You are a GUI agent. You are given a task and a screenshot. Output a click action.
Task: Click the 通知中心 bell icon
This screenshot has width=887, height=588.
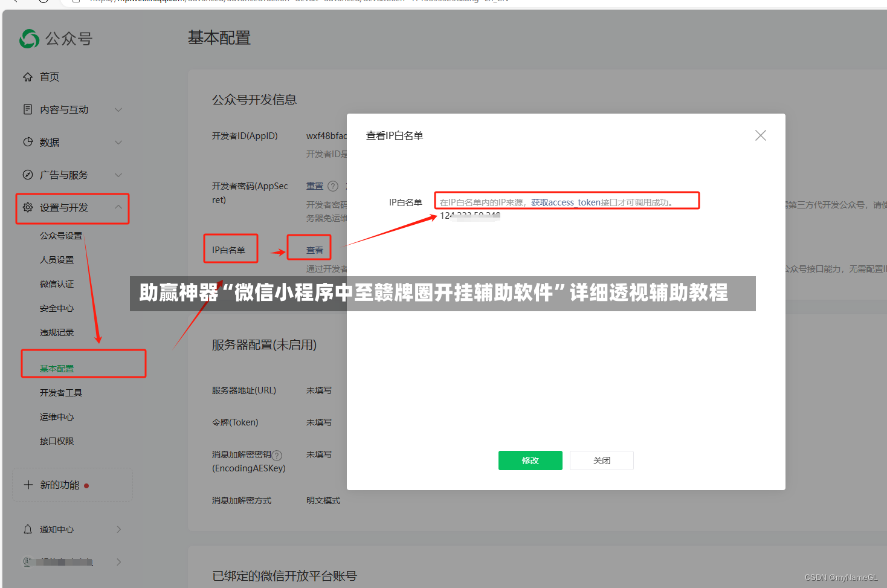(28, 529)
